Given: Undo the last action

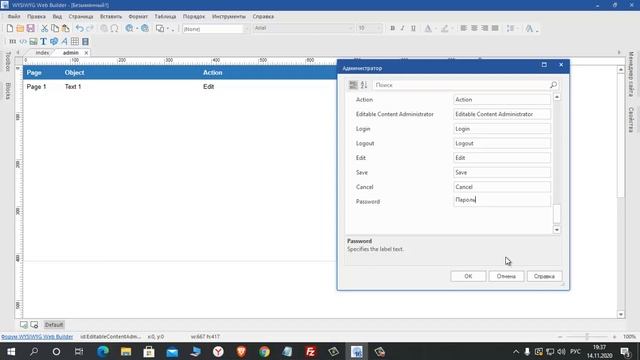Looking at the screenshot, I should tap(80, 28).
